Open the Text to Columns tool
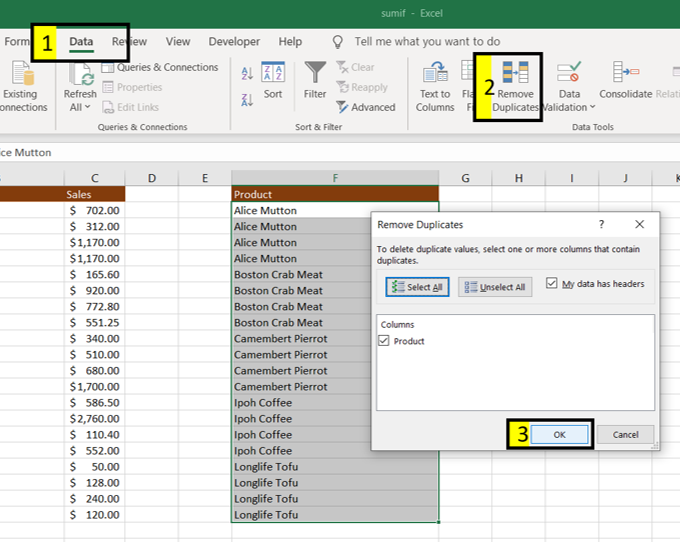Viewport: 680px width, 542px height. tap(435, 86)
